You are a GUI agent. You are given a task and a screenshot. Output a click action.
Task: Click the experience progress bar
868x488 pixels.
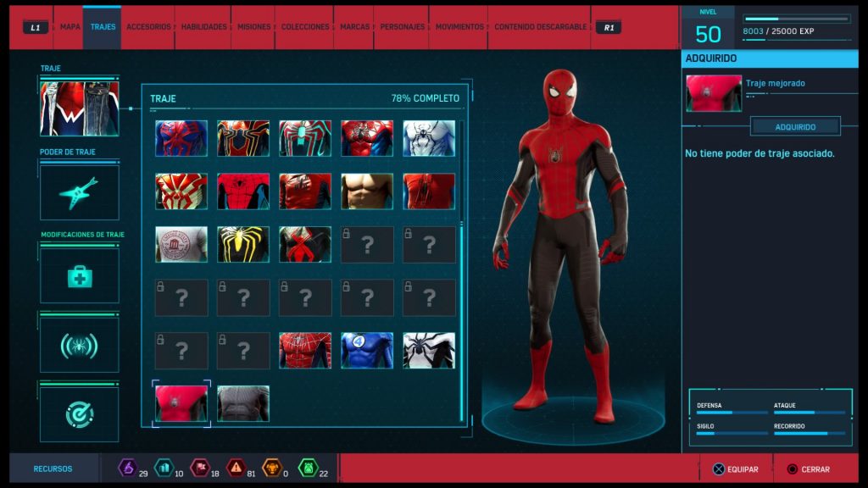[797, 19]
